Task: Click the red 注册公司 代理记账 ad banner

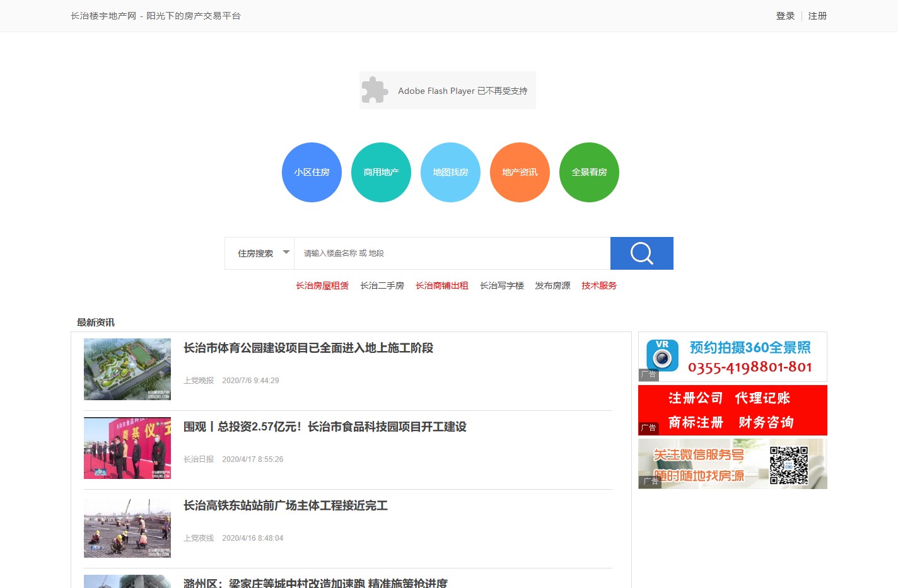Action: 733,410
